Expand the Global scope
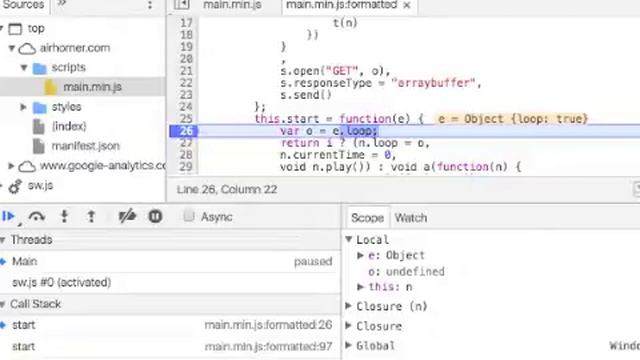Image resolution: width=640 pixels, height=360 pixels. point(349,345)
